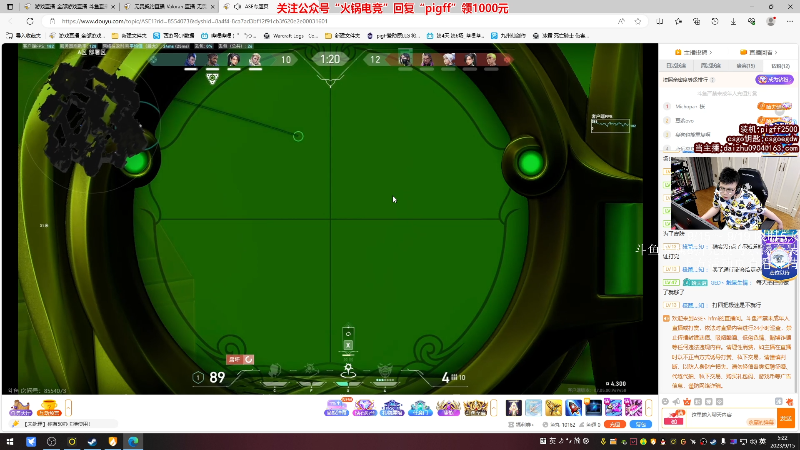Viewport: 800px width, 450px height.
Task: Expand the gift bar with arrow at right end
Action: [648, 408]
